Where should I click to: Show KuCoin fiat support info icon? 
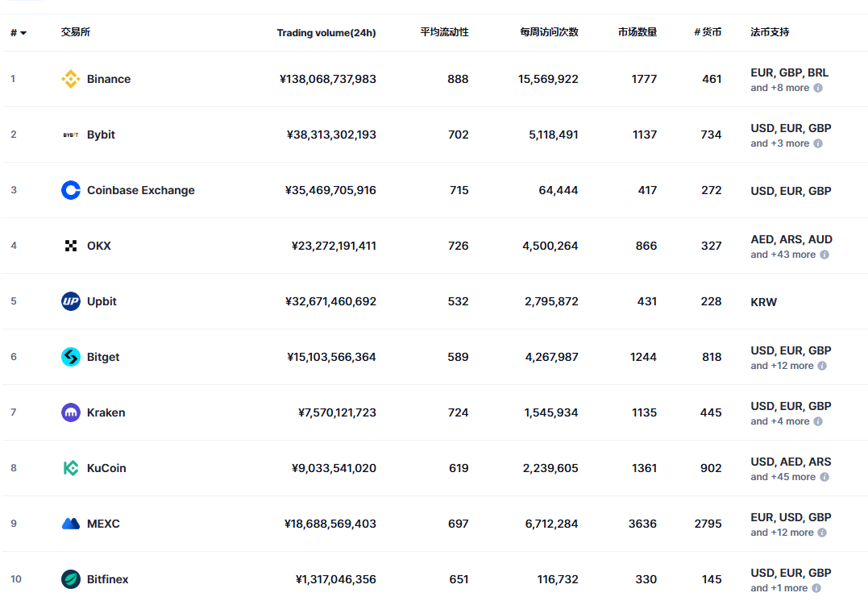pos(824,477)
